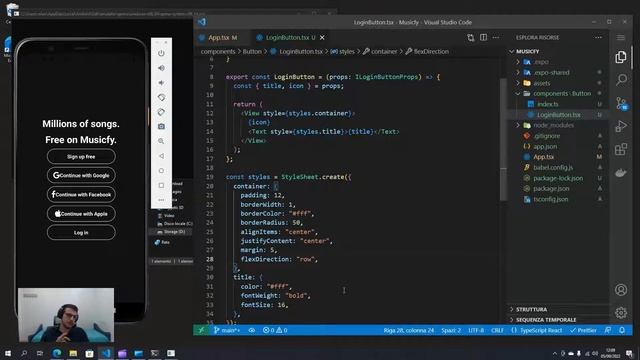Open index.ts in explorer
Screen dimensions: 640x360
tap(548, 104)
